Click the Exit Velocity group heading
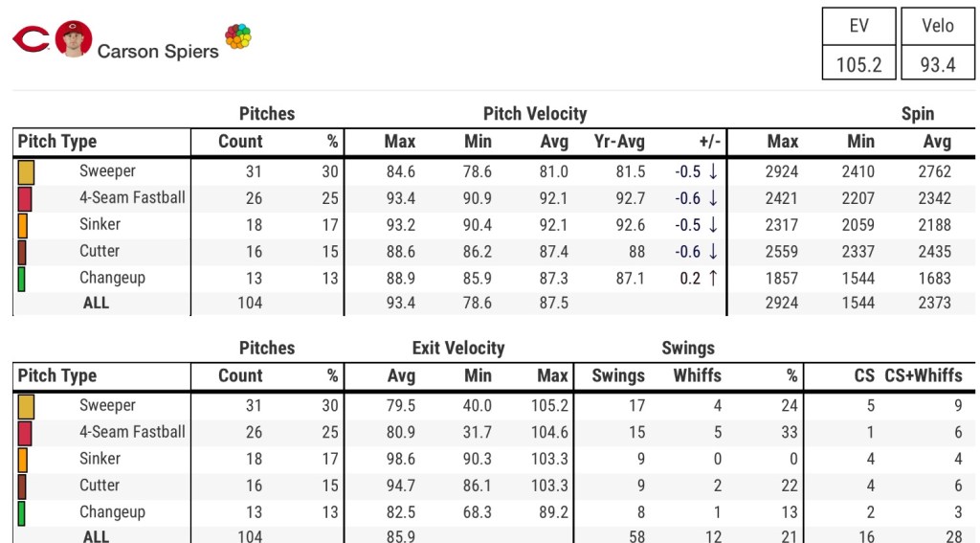The image size is (980, 543). 457,349
